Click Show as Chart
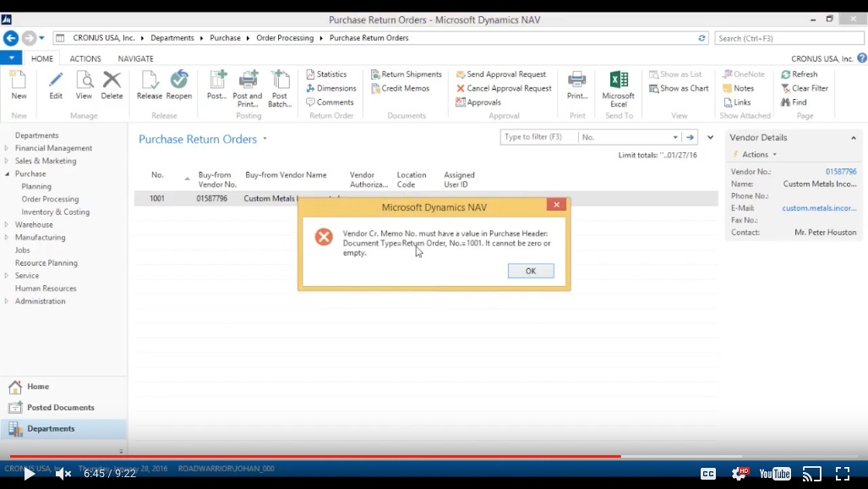Screen dimensions: 868x489 tap(679, 88)
